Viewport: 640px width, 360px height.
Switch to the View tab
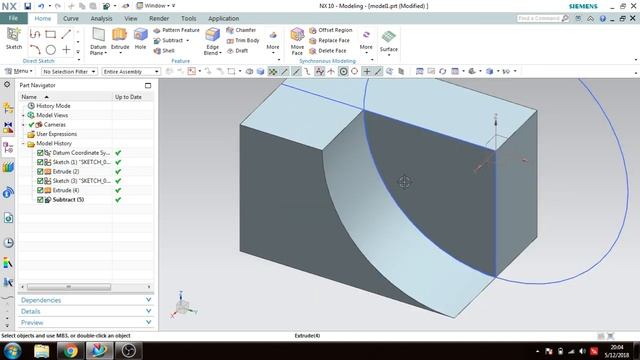point(131,18)
